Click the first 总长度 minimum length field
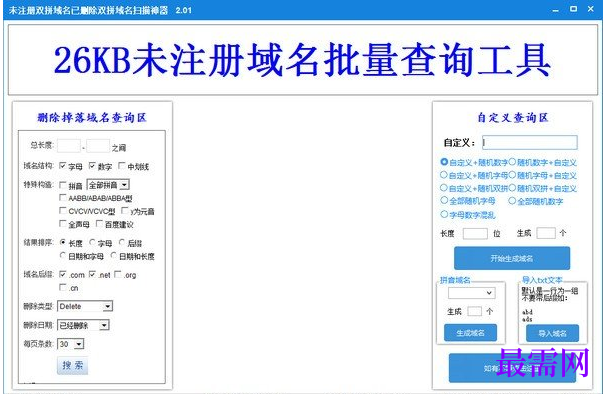608x394 pixels. tap(69, 146)
